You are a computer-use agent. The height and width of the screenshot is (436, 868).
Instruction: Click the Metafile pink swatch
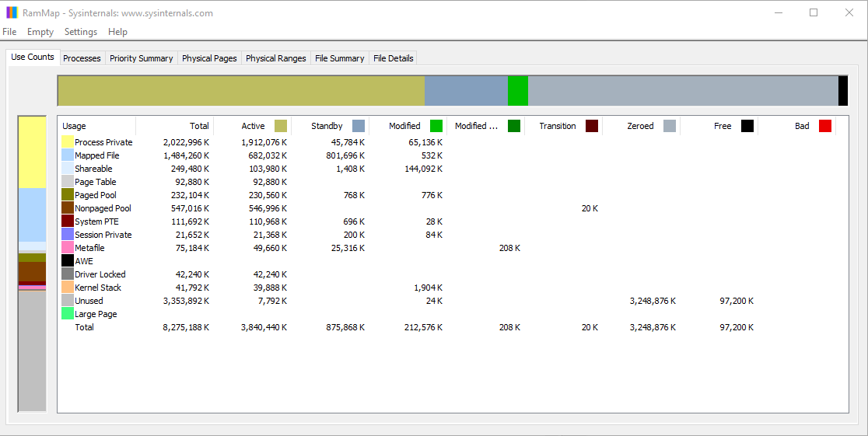[68, 248]
